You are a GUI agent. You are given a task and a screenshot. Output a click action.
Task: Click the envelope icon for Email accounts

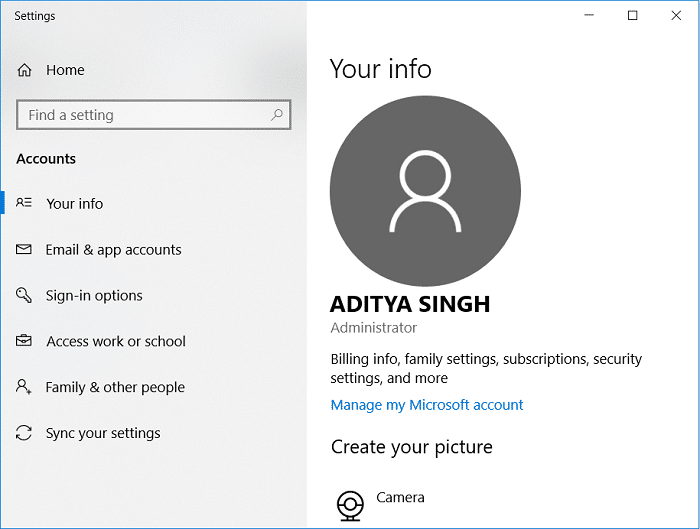(x=25, y=250)
